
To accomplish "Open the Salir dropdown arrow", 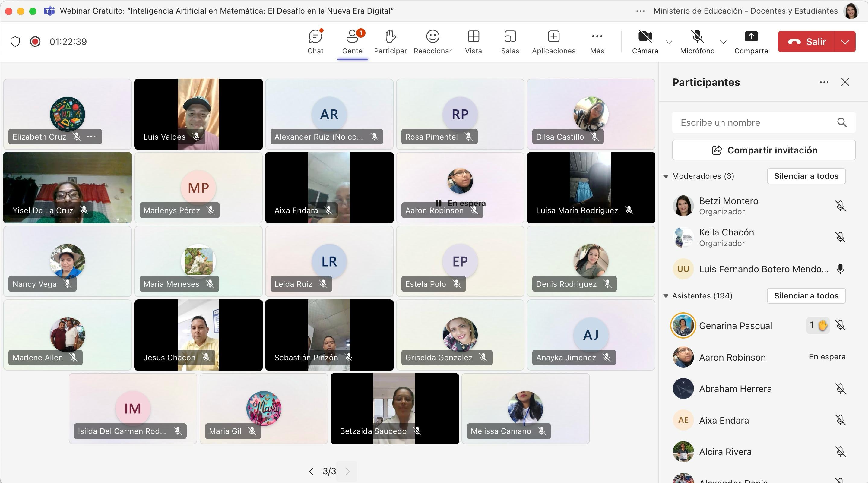I will click(845, 41).
